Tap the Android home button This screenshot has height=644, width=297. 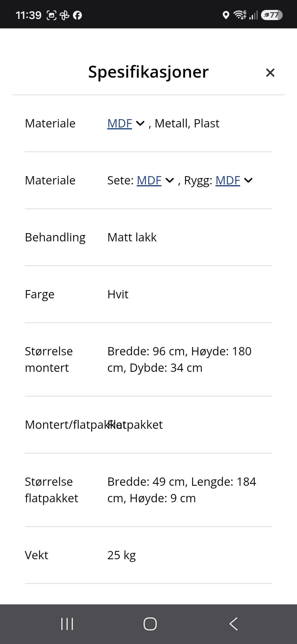coord(150,624)
